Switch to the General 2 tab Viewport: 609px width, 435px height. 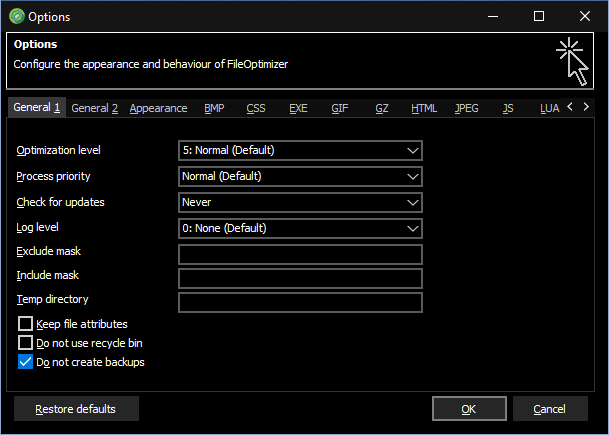coord(94,108)
